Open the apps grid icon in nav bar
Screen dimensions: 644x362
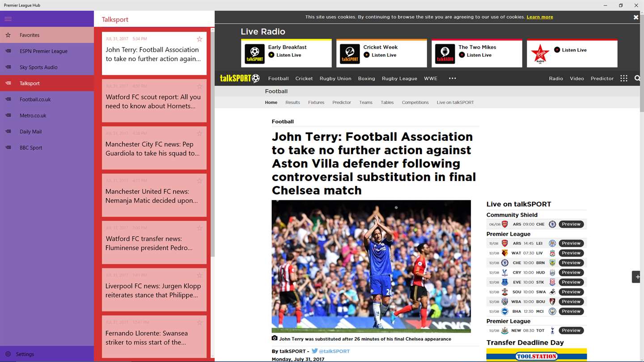pyautogui.click(x=624, y=78)
